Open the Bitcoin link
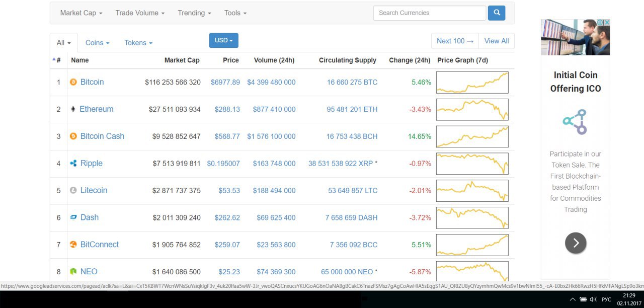Screen dimensions: 644x308 [92, 82]
